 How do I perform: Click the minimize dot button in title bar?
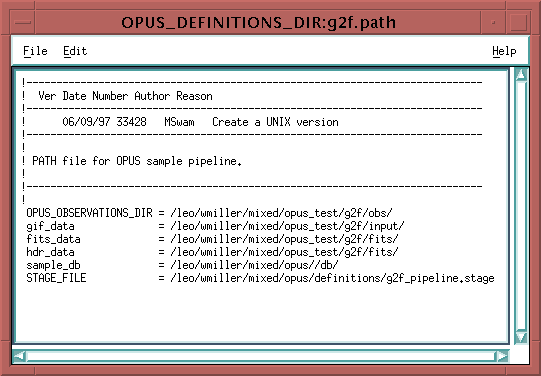point(493,22)
